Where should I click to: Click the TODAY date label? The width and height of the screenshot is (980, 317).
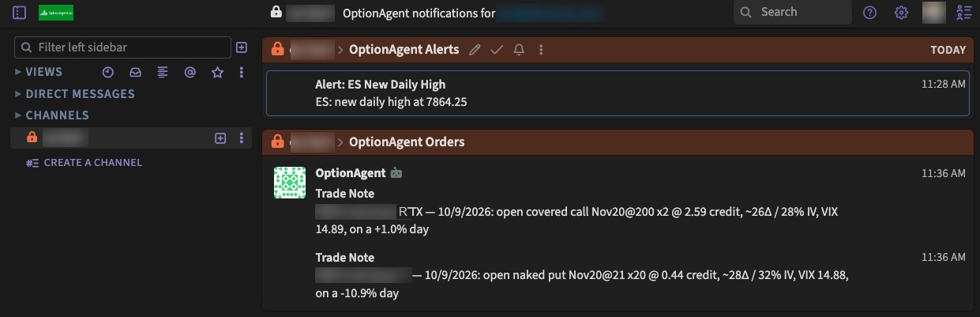tap(948, 50)
